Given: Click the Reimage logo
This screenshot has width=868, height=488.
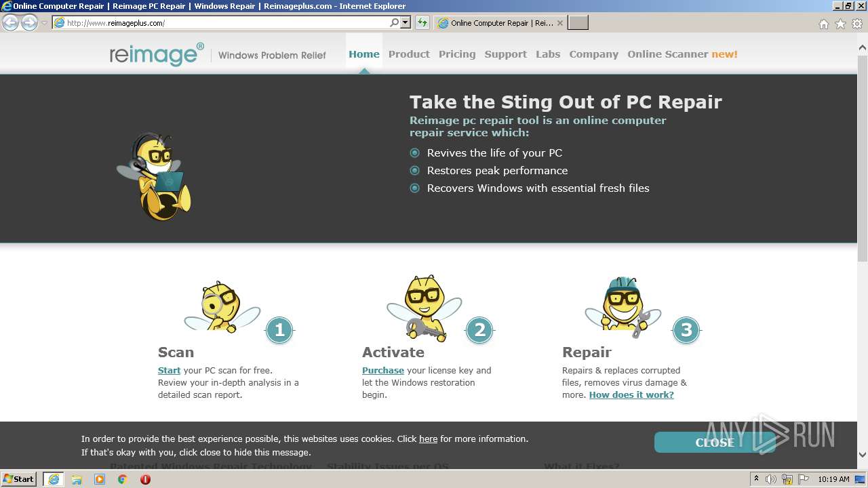Looking at the screenshot, I should point(157,54).
